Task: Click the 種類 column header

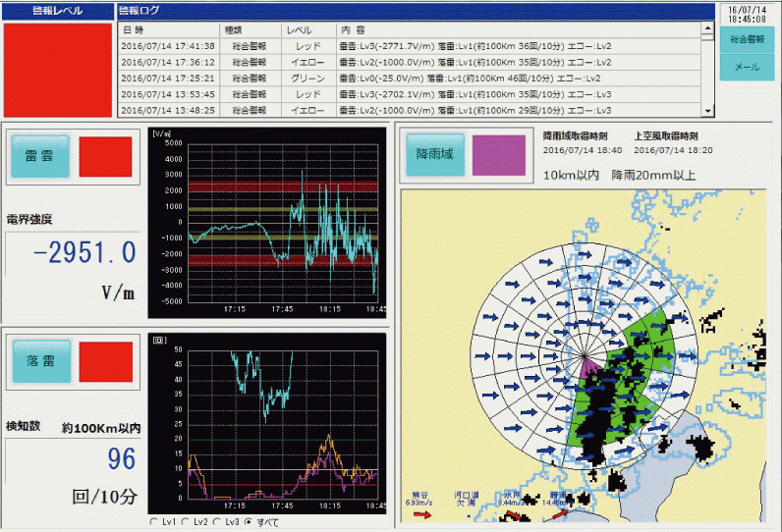Action: tap(251, 29)
